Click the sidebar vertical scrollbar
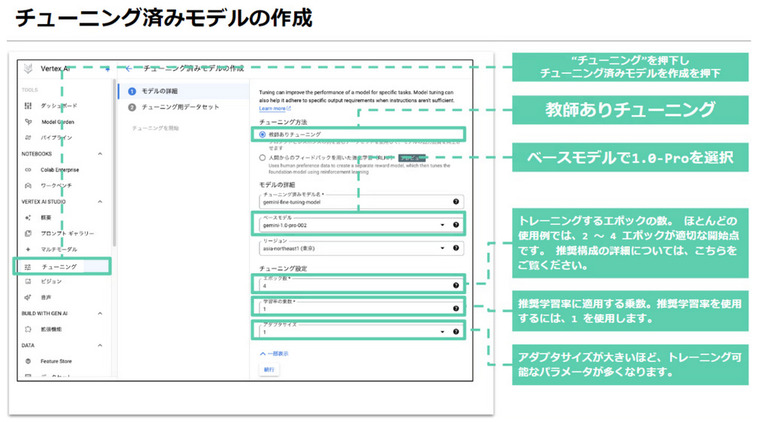Image resolution: width=768 pixels, height=422 pixels. coord(115,162)
